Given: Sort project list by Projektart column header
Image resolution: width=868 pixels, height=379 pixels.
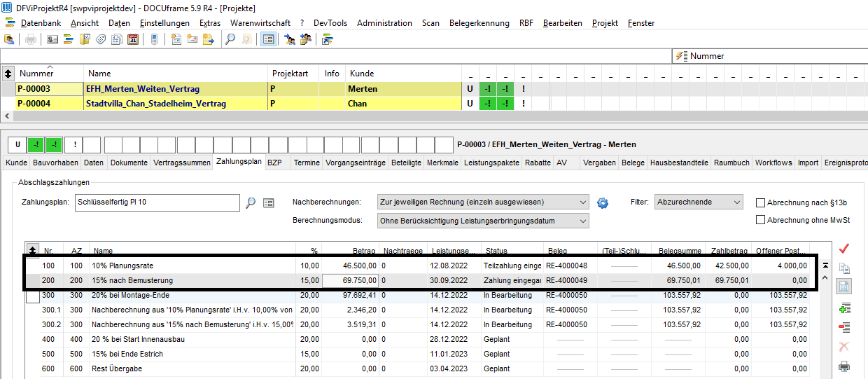Looking at the screenshot, I should [293, 73].
